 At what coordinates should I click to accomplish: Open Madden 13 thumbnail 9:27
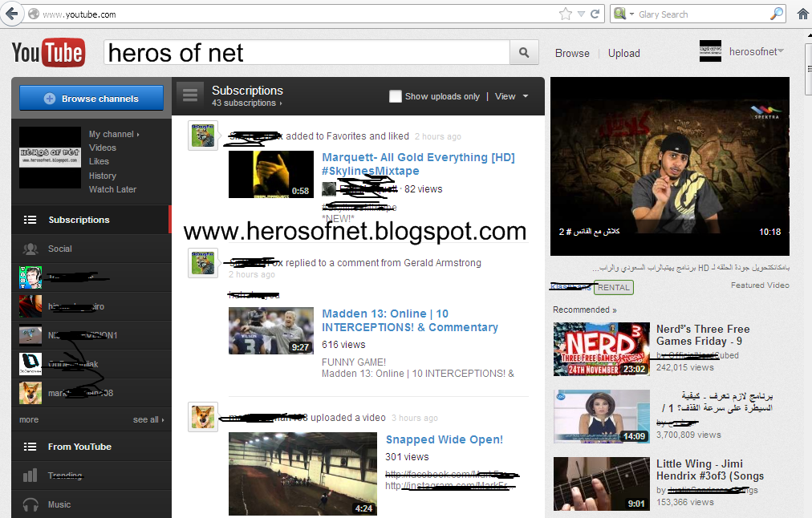pos(271,330)
